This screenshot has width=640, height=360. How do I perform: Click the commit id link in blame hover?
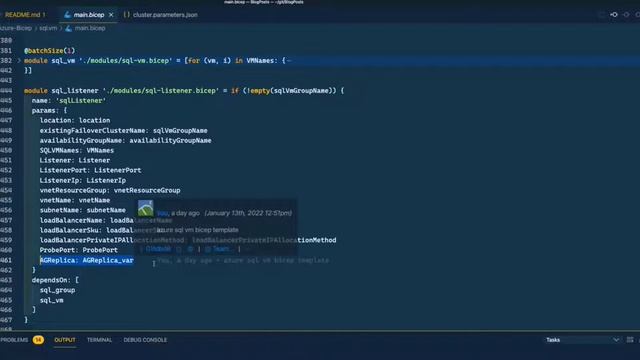coord(158,249)
